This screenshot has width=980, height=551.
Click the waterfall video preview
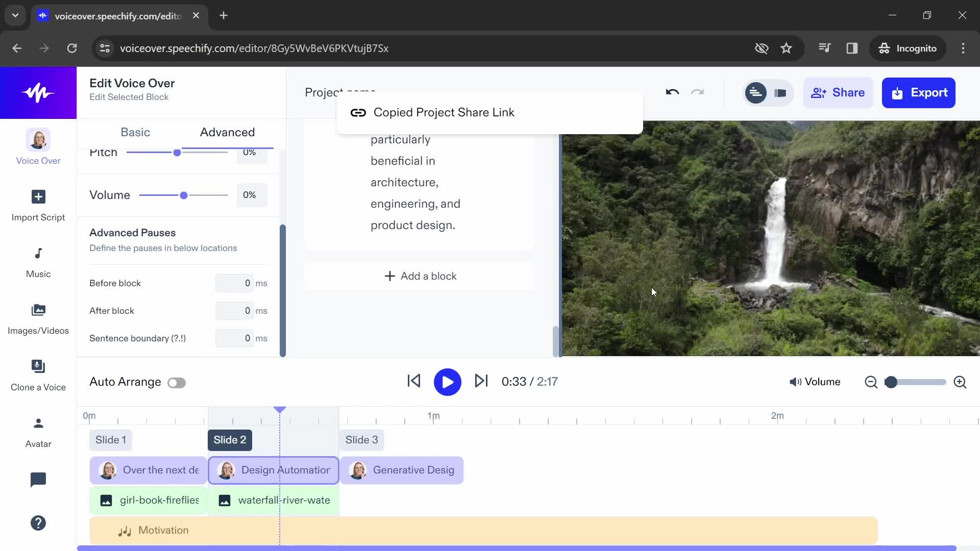tap(771, 238)
